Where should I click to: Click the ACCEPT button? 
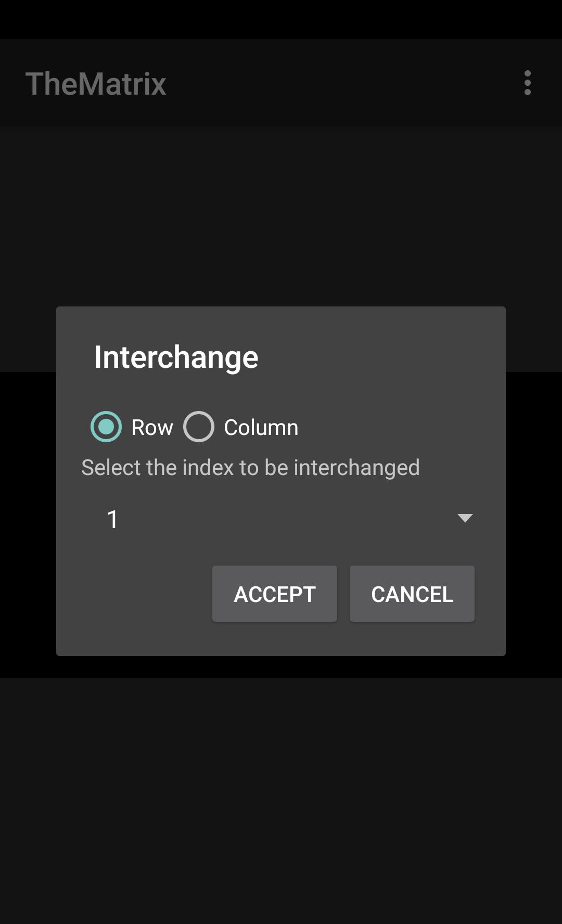pyautogui.click(x=275, y=594)
